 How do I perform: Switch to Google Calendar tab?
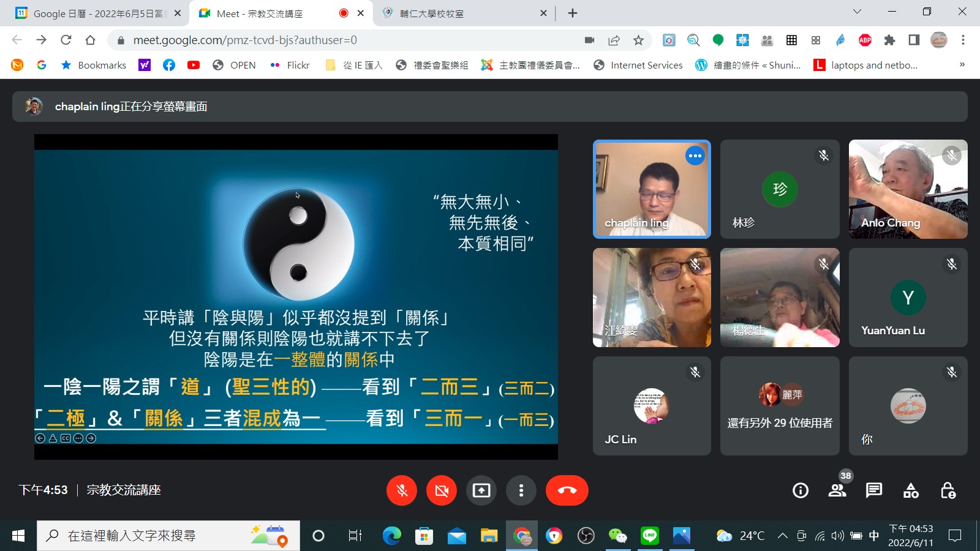[98, 13]
